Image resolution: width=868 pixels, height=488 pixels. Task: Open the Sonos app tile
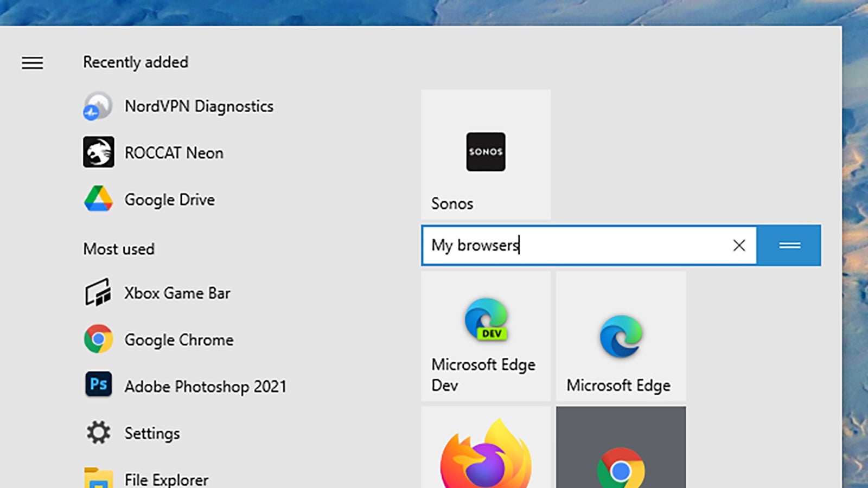pyautogui.click(x=486, y=153)
